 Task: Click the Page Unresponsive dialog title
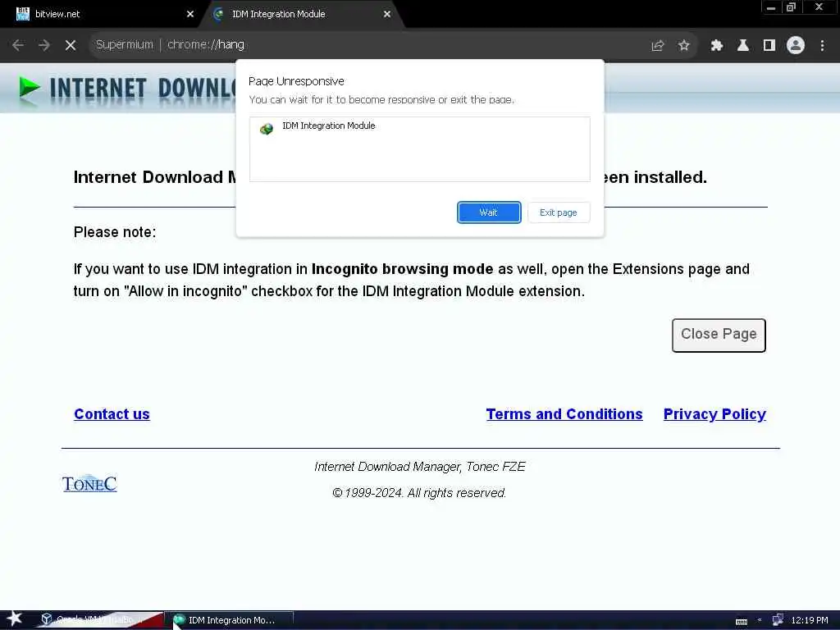pyautogui.click(x=296, y=81)
